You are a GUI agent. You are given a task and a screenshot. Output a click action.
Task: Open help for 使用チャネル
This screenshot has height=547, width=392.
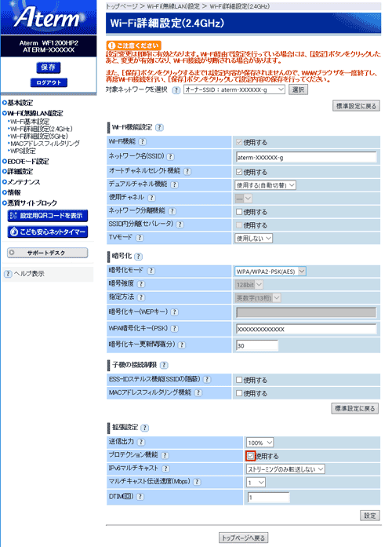point(151,198)
